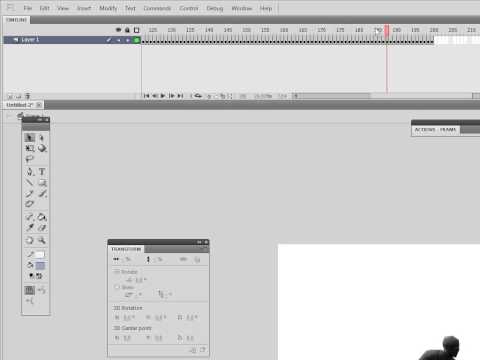Click the Actions - Frame panel tab
This screenshot has width=480, height=360.
[435, 130]
